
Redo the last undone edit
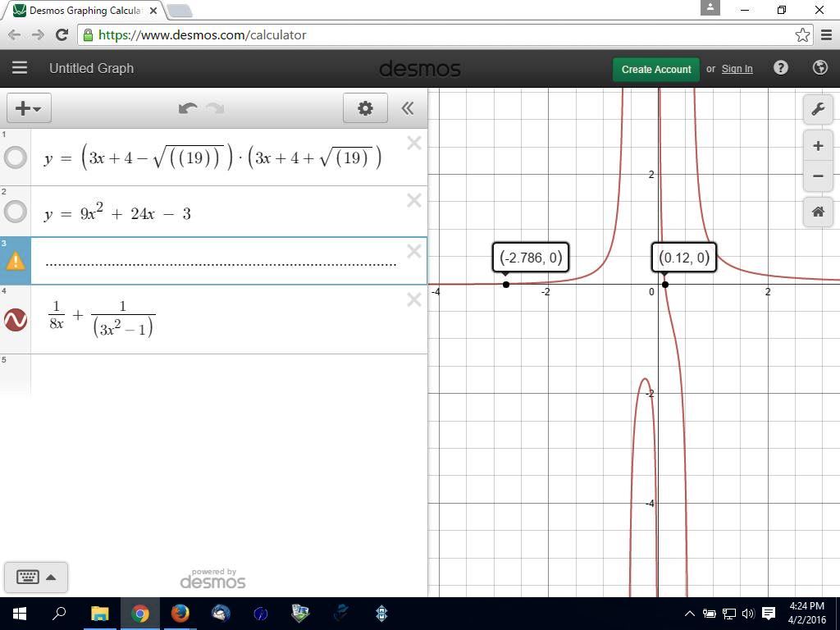coord(216,109)
